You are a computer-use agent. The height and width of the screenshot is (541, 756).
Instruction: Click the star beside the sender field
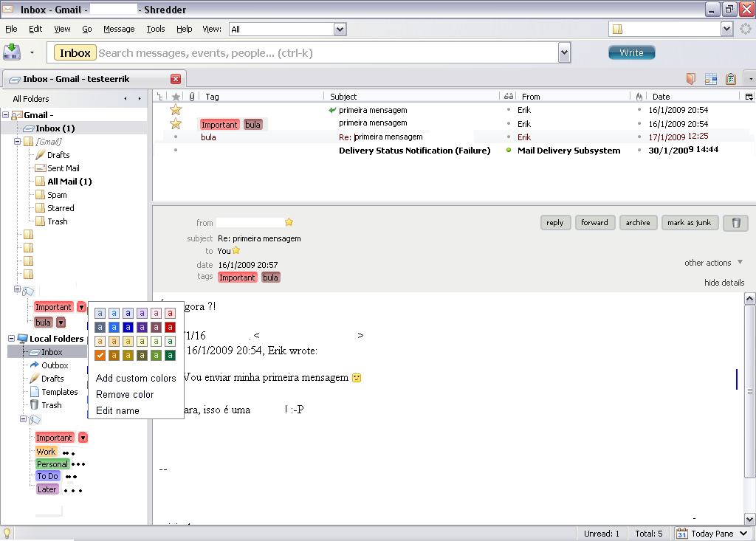(289, 222)
